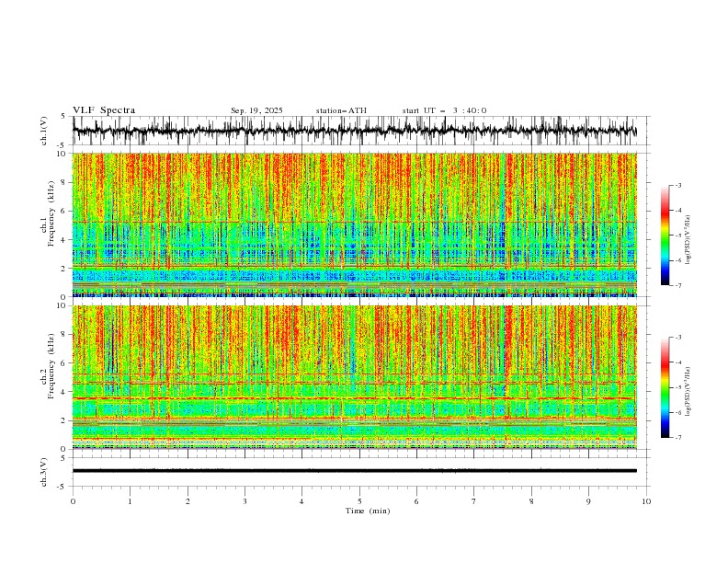
Task: Click the ch.2 spectrogram color scale bar
Action: (x=665, y=387)
